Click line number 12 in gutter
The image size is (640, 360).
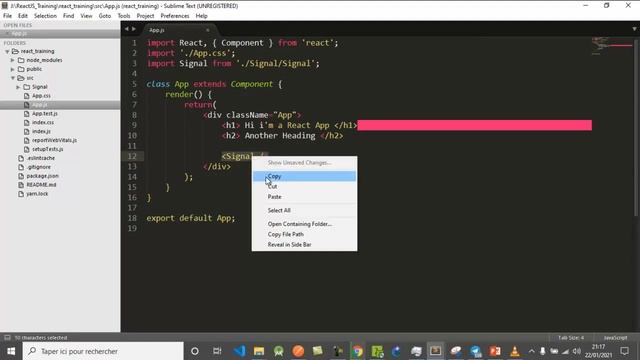click(132, 156)
